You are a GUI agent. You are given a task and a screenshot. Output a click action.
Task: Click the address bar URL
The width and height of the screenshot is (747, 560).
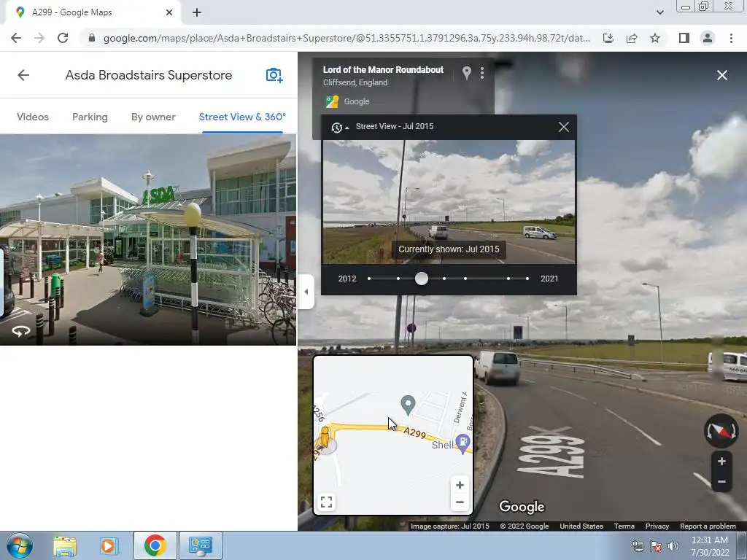347,38
